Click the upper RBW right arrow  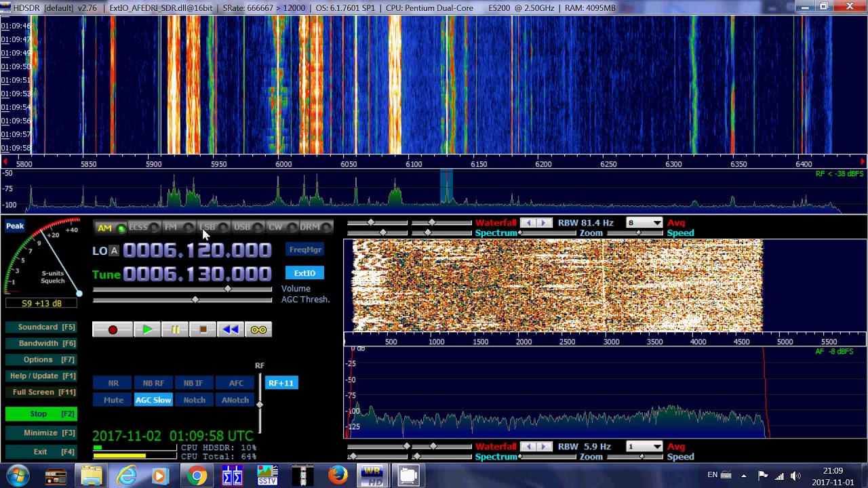(543, 223)
